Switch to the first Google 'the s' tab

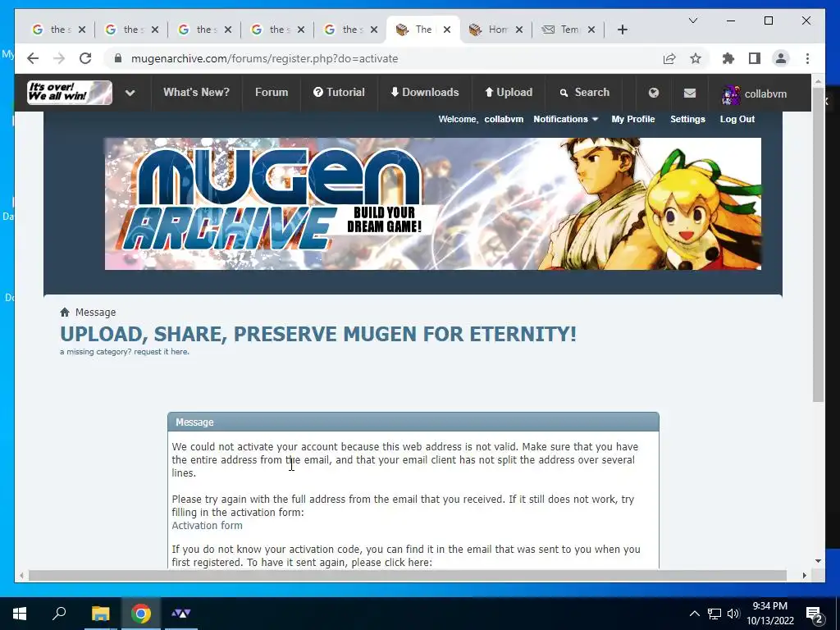click(59, 30)
